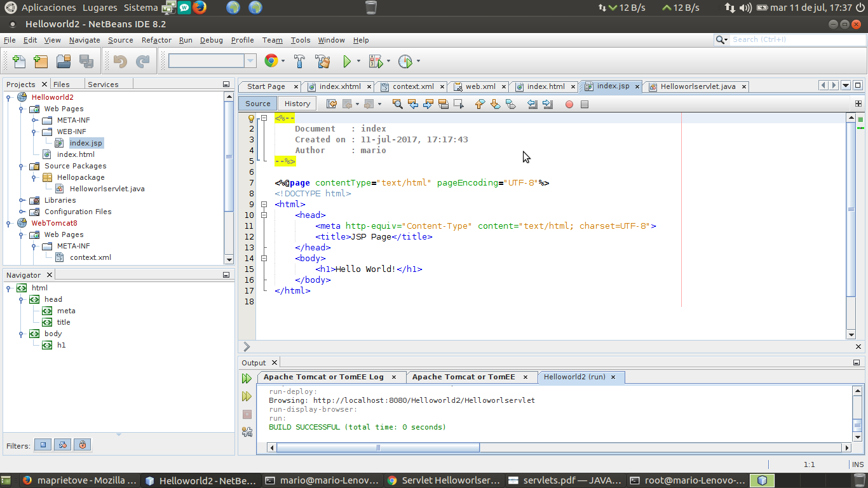This screenshot has height=488, width=868.
Task: Click Clean and Build broom icon
Action: pyautogui.click(x=323, y=62)
